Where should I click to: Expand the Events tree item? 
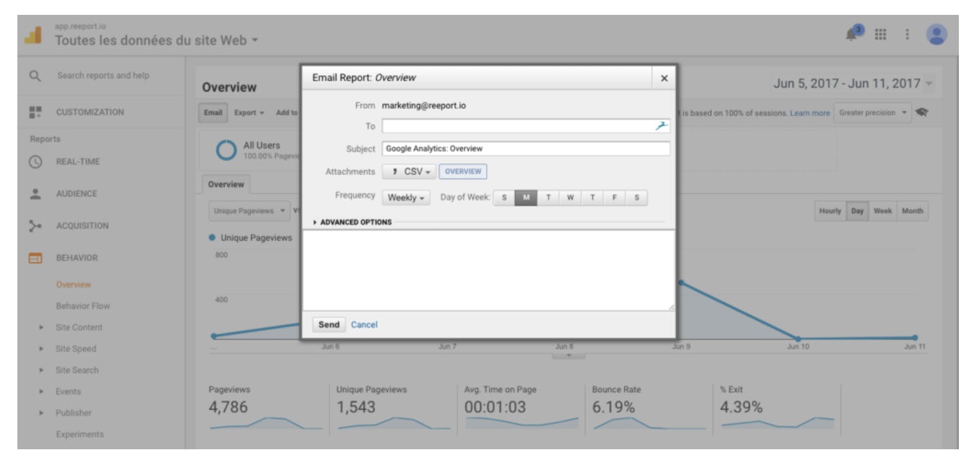click(41, 392)
